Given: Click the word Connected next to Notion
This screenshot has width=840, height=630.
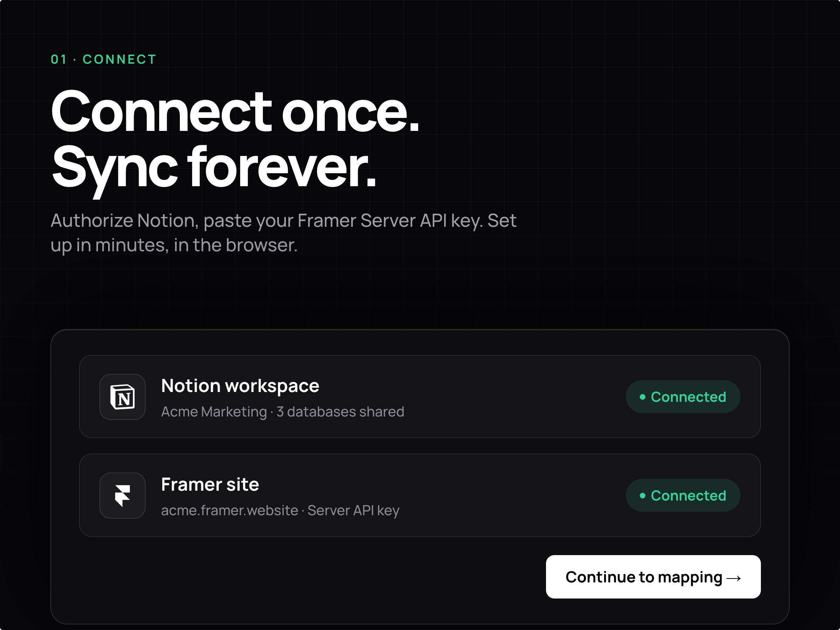Looking at the screenshot, I should point(688,397).
